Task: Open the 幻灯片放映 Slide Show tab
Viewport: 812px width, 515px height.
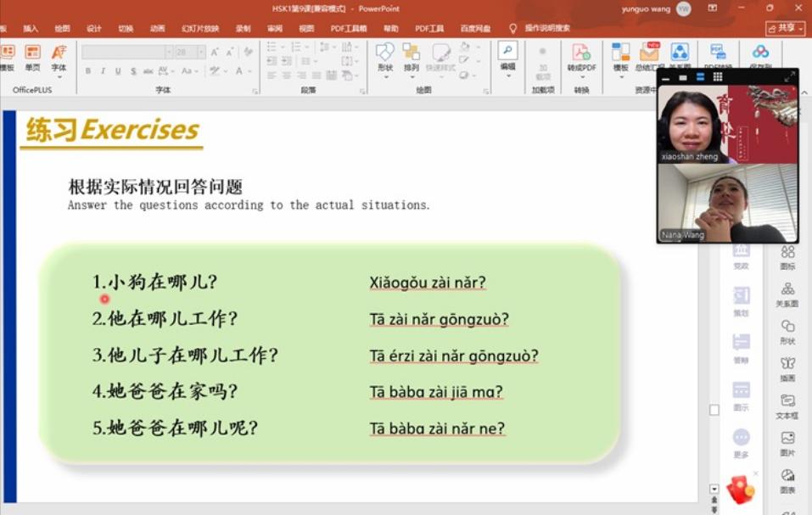Action: click(200, 29)
